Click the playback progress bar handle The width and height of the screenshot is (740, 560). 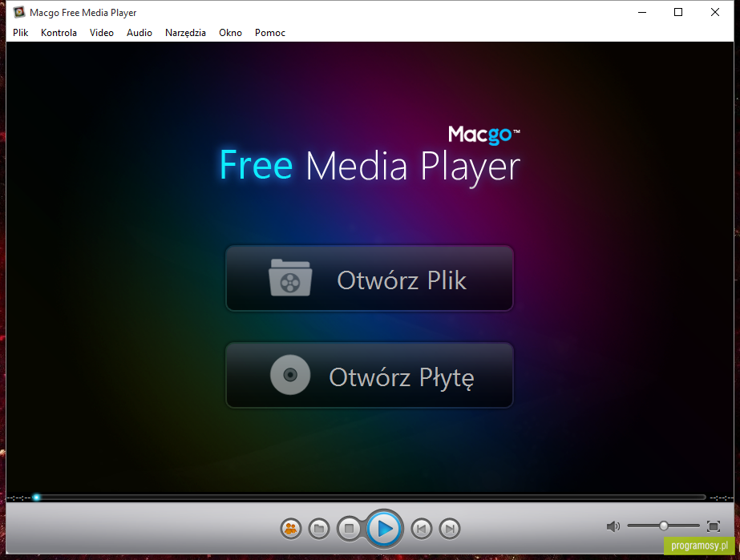click(36, 498)
